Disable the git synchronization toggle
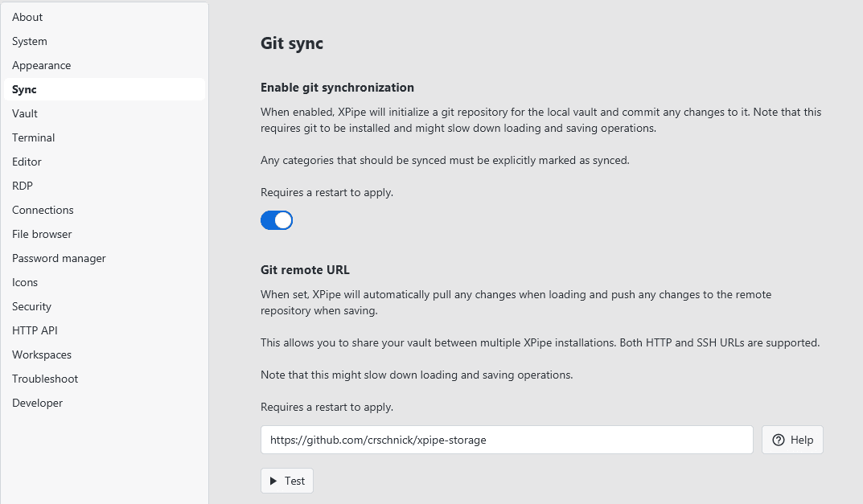Image resolution: width=863 pixels, height=504 pixels. pos(277,220)
